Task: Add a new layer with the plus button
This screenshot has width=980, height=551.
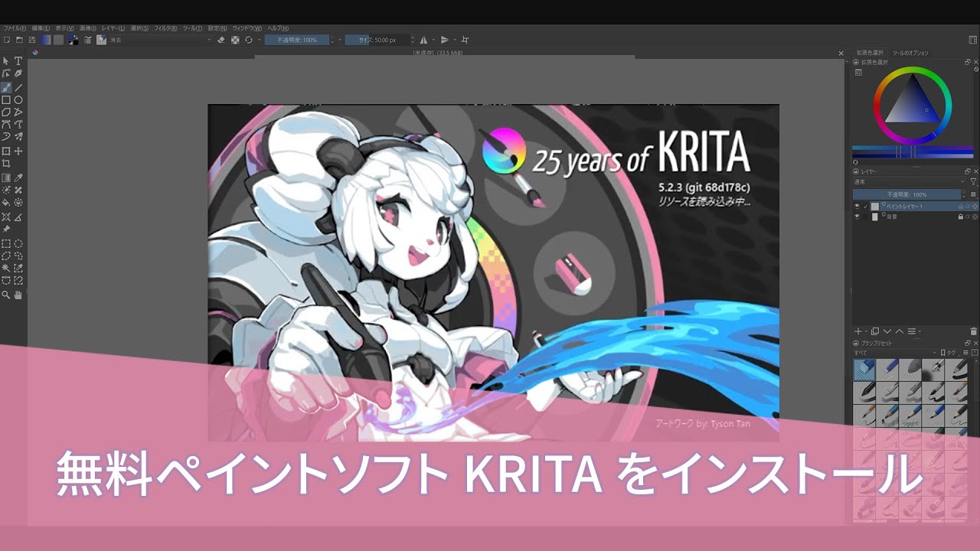Action: 858,331
